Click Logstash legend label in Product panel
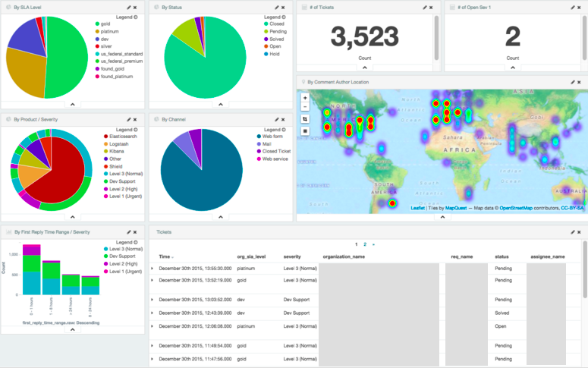 click(119, 144)
